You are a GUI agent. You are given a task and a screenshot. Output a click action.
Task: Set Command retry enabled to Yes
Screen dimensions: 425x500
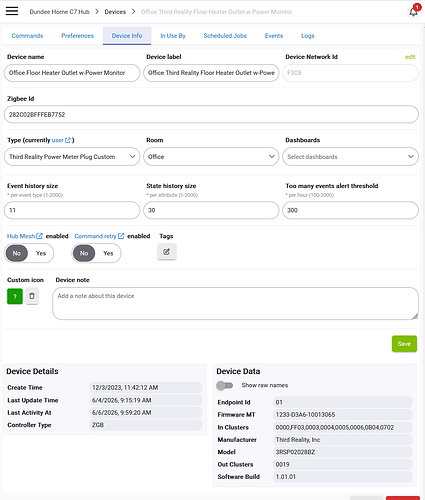pos(108,253)
